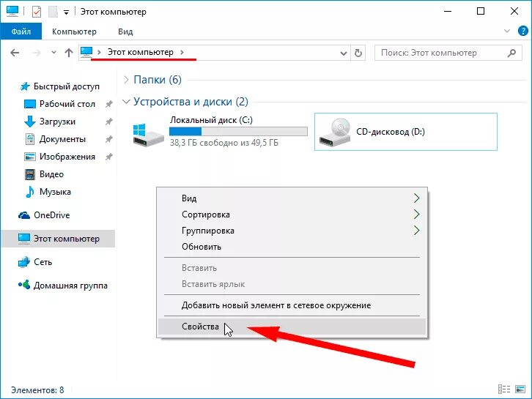
Task: Click the Поиск: Этот компьютер search field
Action: (x=448, y=53)
